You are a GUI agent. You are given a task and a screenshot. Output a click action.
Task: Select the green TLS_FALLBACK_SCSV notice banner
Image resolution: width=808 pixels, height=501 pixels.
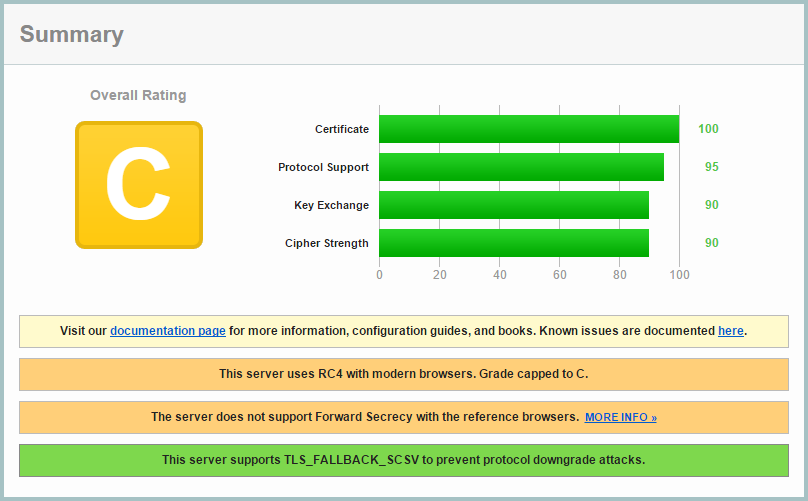[403, 460]
